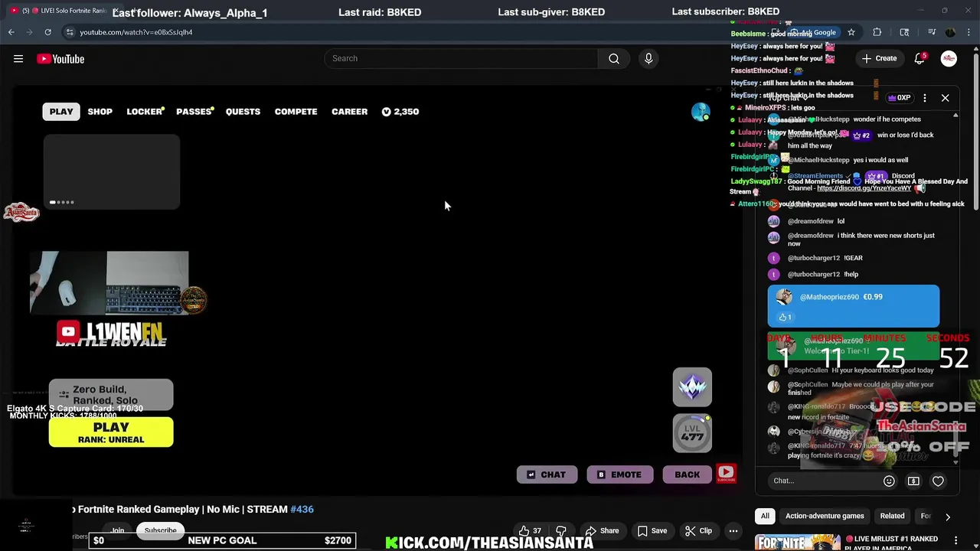The height and width of the screenshot is (551, 980).
Task: Open Fortnite CHAT button
Action: [547, 474]
